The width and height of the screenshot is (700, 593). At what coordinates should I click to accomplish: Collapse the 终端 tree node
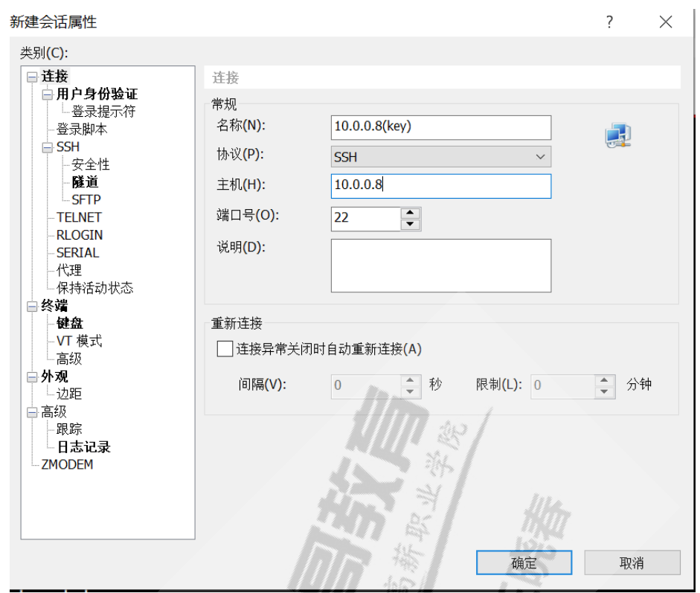[x=32, y=307]
